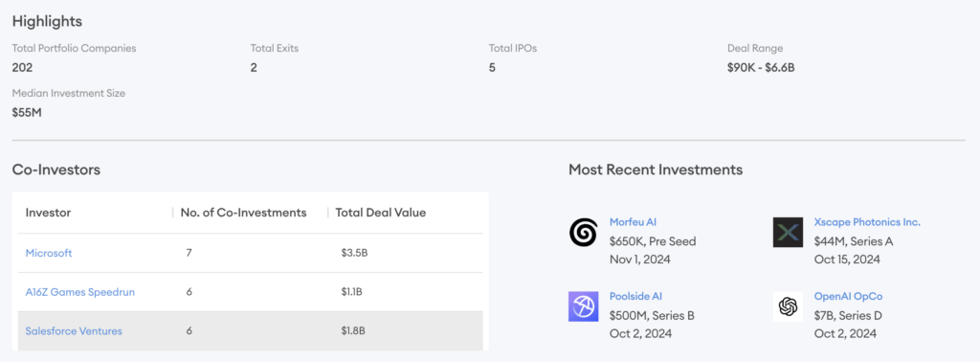
Task: Open the Salesforce Ventures link
Action: [x=74, y=330]
